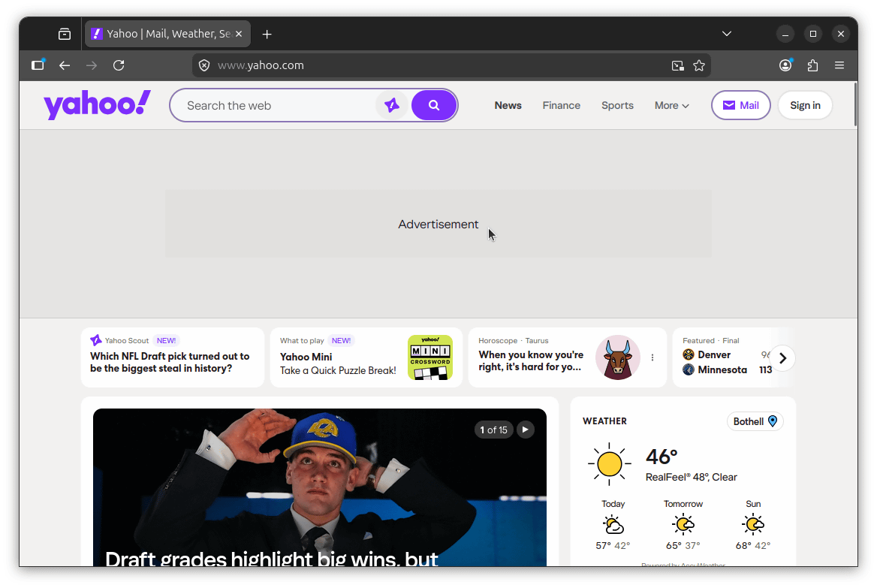This screenshot has width=877, height=588.
Task: Change weather location from Bothell
Action: (x=755, y=421)
